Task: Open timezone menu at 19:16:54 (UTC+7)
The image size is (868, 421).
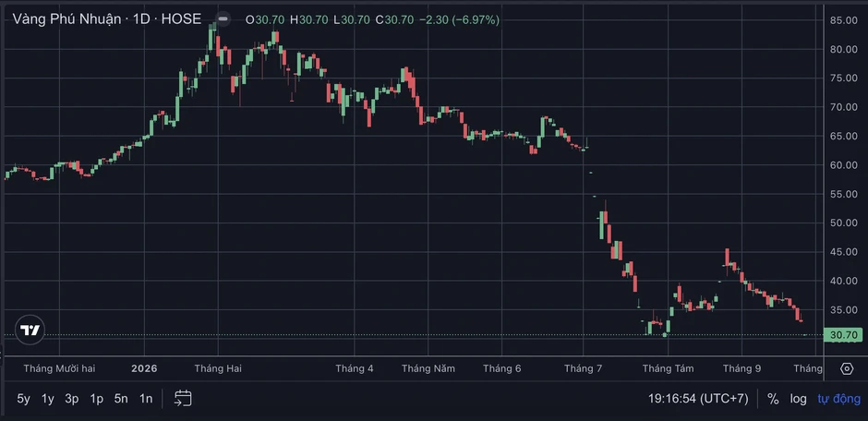Action: (x=699, y=399)
